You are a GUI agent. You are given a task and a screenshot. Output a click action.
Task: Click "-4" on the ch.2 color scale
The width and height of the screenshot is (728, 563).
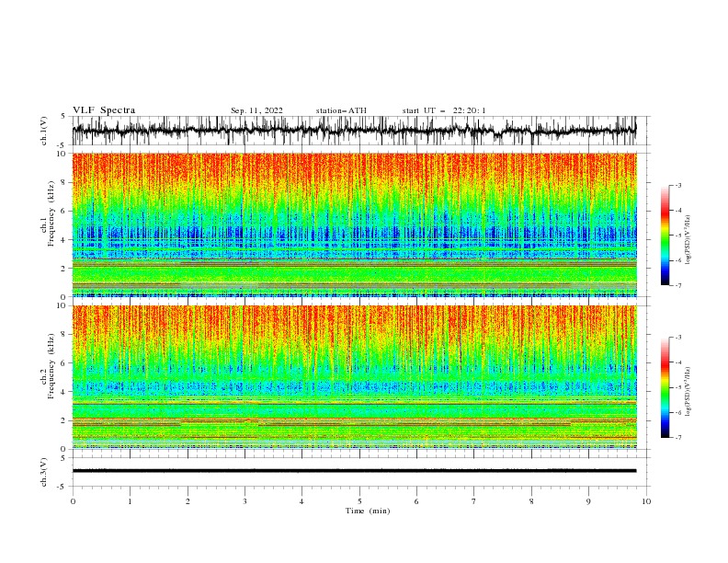coord(678,362)
